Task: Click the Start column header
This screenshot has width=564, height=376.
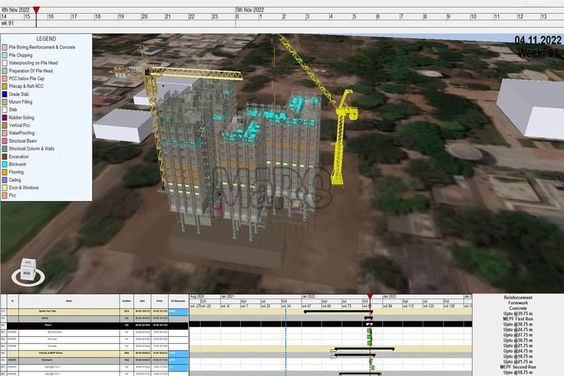Action: pyautogui.click(x=142, y=301)
